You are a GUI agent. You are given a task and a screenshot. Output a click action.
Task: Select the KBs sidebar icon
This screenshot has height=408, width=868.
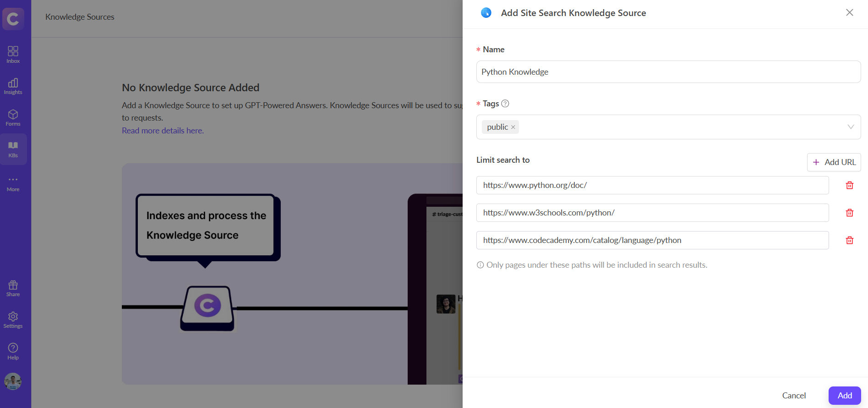(x=13, y=149)
